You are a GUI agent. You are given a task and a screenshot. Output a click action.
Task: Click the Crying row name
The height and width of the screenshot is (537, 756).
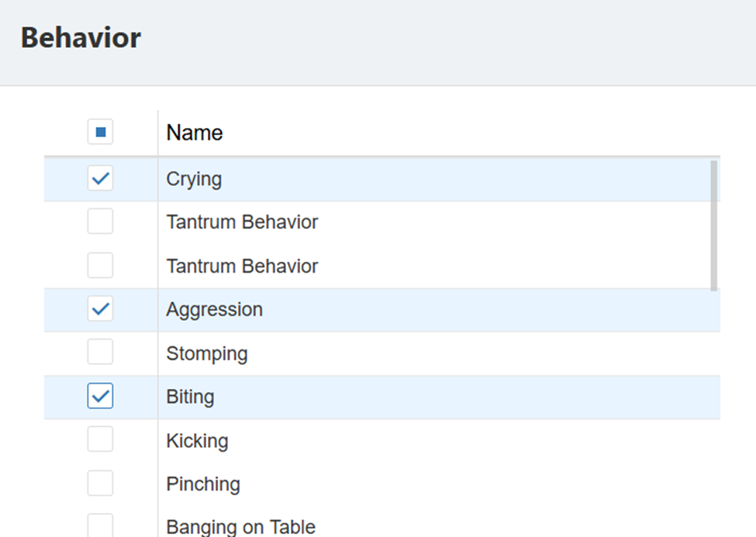click(194, 179)
